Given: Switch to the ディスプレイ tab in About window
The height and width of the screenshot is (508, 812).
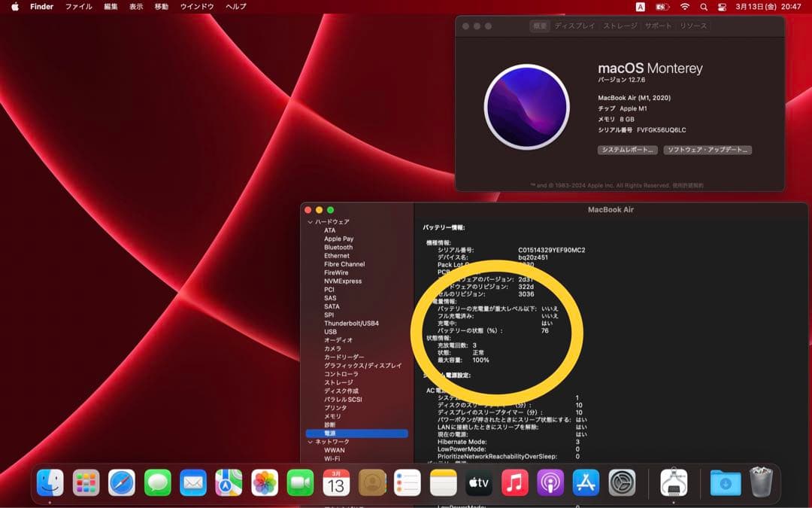Looking at the screenshot, I should click(575, 26).
